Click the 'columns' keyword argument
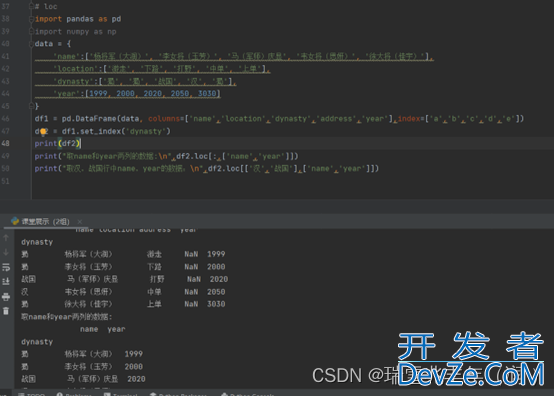Screen dimensions: 554x396 (164, 119)
